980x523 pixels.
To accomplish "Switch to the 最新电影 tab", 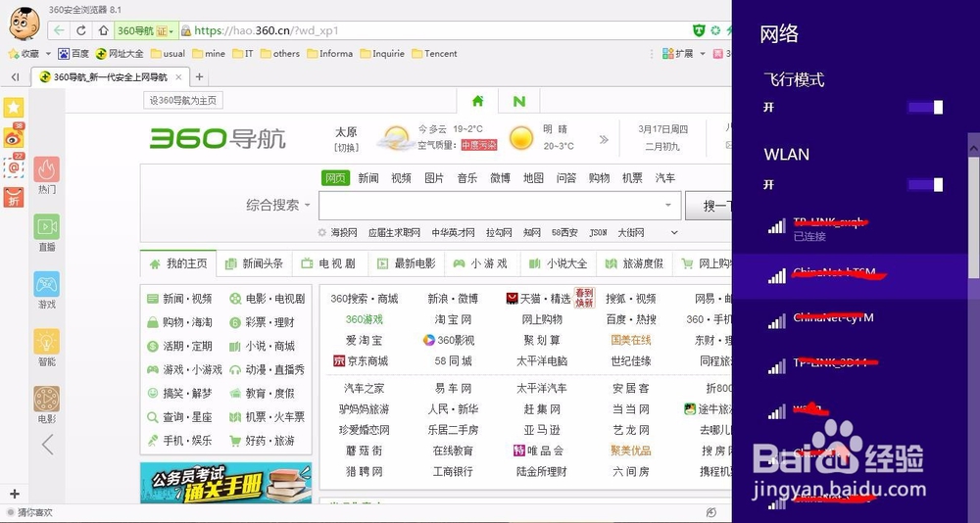I will [x=407, y=263].
